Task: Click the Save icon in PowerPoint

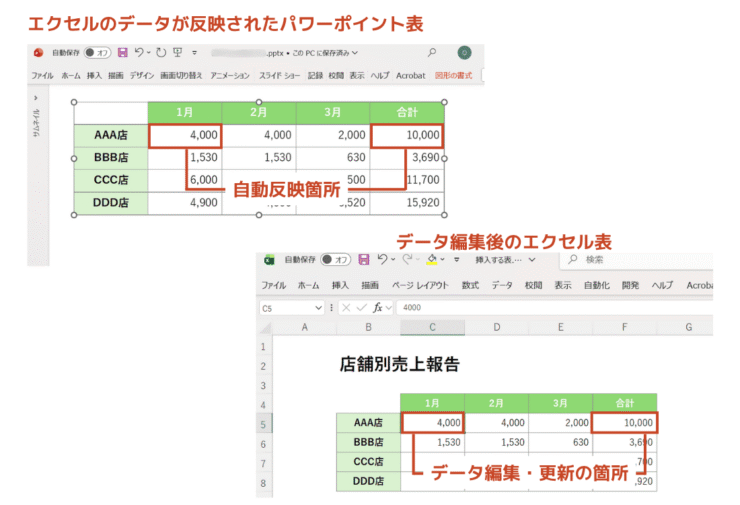Action: coord(123,52)
